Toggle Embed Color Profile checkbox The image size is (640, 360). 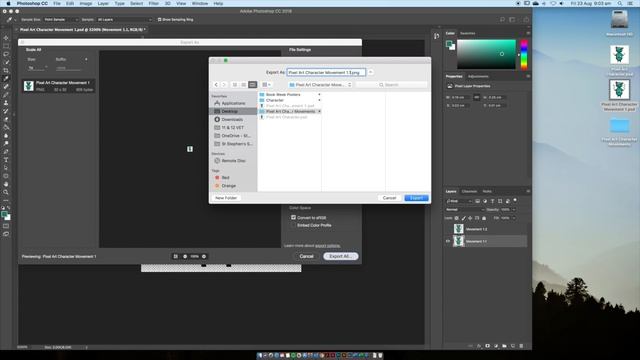click(293, 225)
